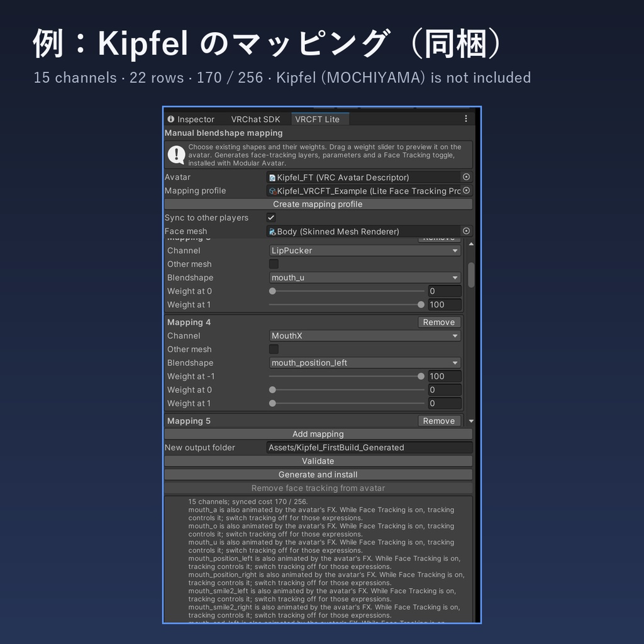Click Weight at 0 slider for mouth_u
Image resolution: width=644 pixels, height=644 pixels.
(347, 291)
